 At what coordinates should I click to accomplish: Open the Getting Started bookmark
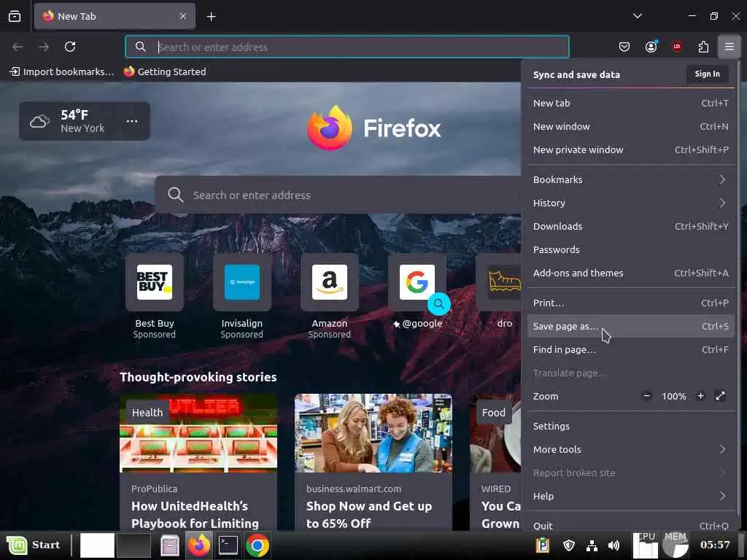(165, 72)
